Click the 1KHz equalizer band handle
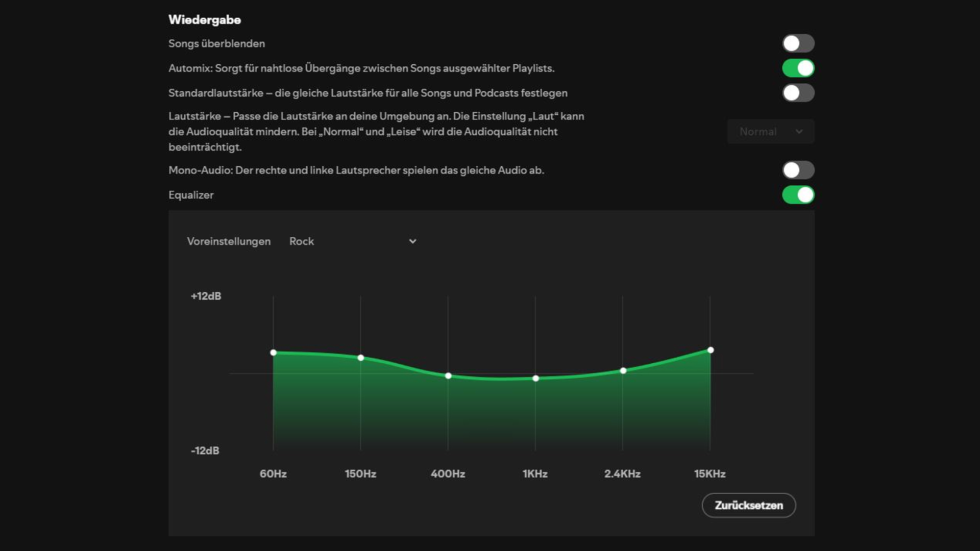This screenshot has width=980, height=551. click(x=535, y=379)
